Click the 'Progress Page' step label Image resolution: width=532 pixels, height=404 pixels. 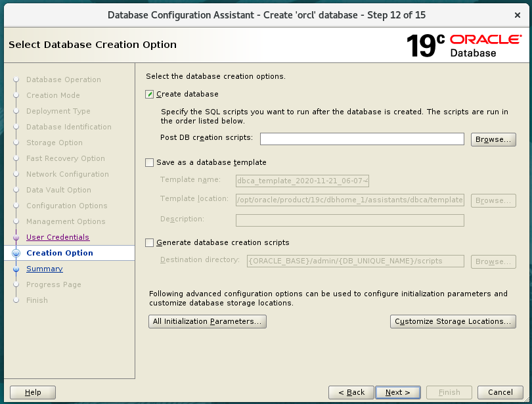(54, 284)
